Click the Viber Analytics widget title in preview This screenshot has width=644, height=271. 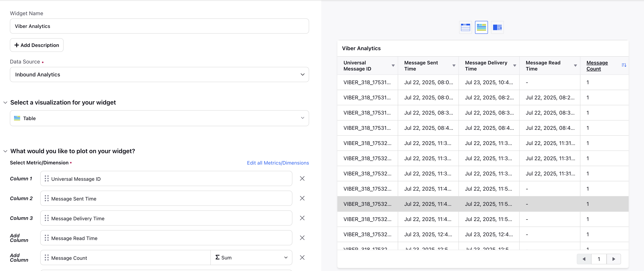pyautogui.click(x=361, y=48)
